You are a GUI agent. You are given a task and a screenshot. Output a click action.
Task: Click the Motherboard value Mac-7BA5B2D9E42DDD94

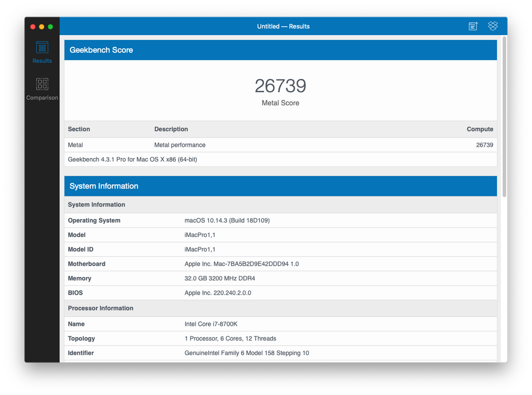coord(242,264)
